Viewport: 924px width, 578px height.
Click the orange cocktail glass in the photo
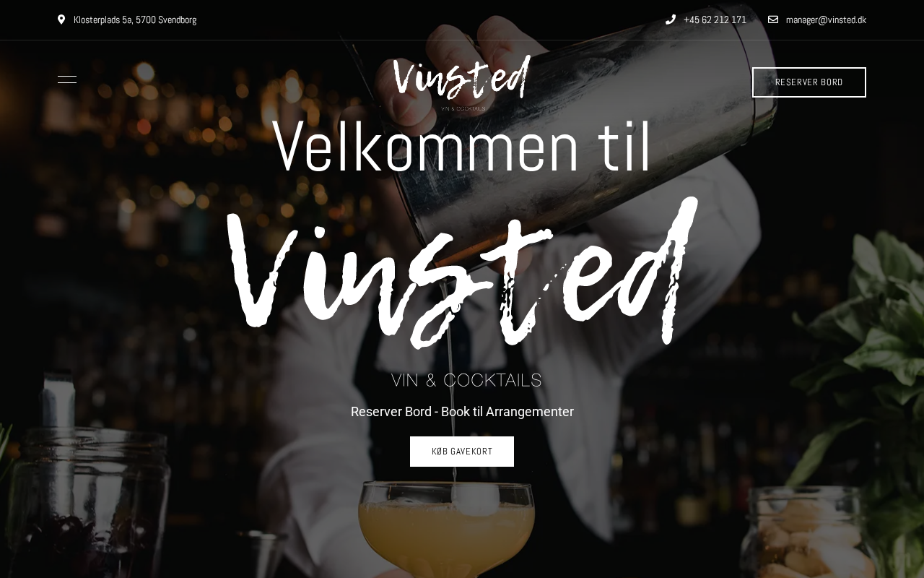coord(447,527)
